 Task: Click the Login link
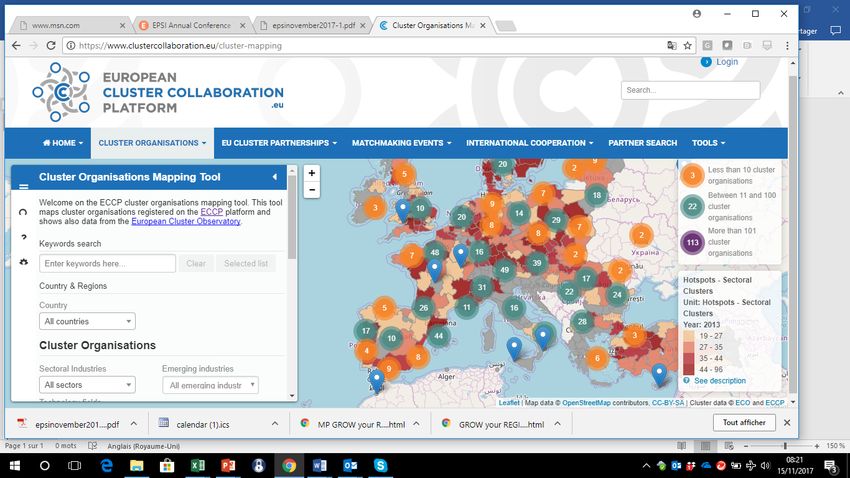pyautogui.click(x=726, y=62)
